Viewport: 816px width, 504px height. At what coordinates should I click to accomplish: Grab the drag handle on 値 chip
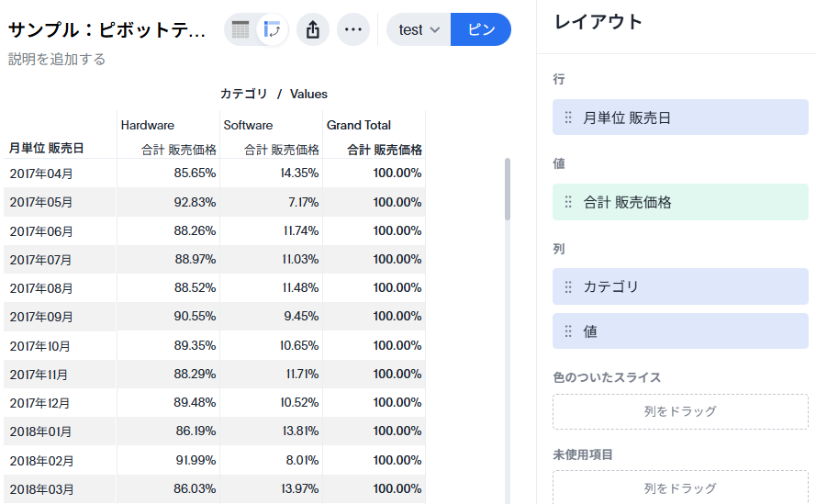coord(568,331)
